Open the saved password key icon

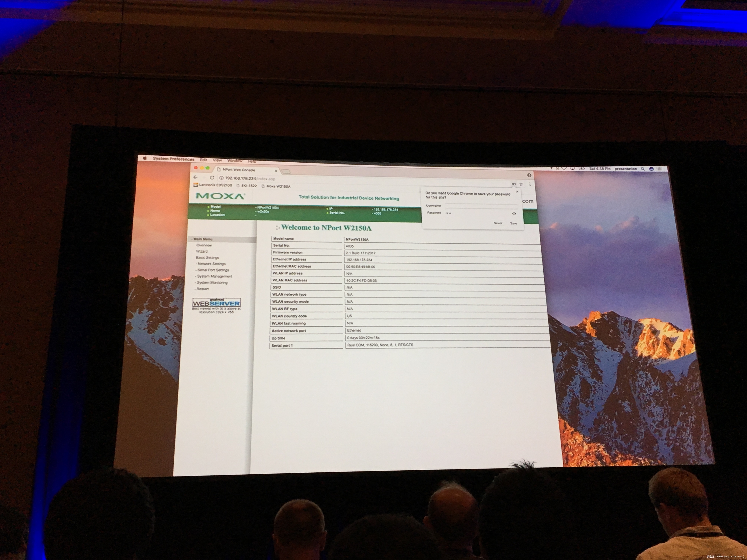[x=513, y=184]
